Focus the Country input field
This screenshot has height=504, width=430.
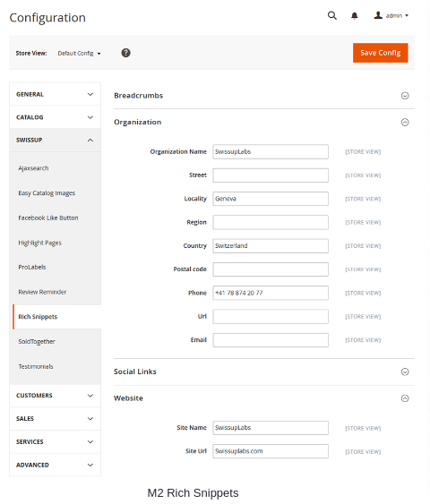click(271, 245)
